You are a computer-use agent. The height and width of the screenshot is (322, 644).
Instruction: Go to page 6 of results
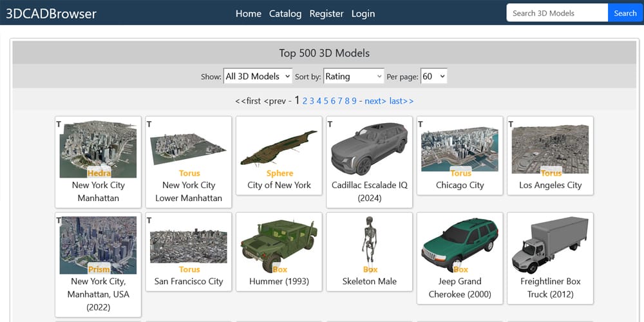coord(333,101)
